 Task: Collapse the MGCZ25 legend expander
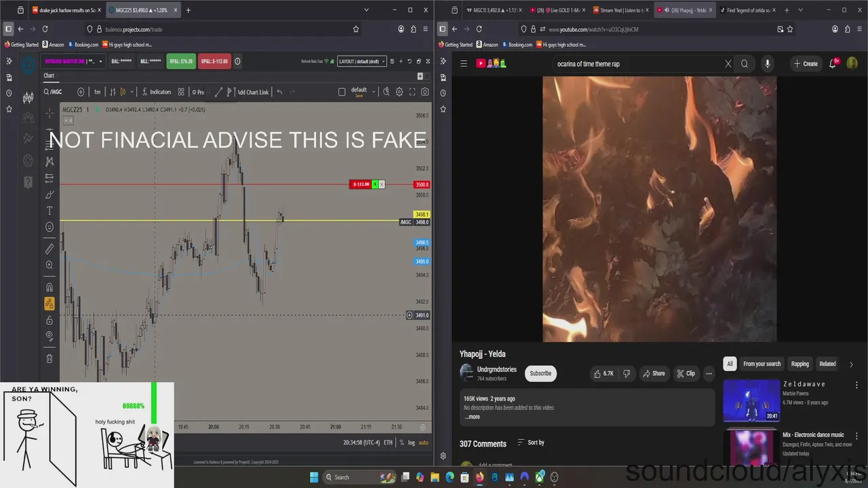tap(68, 121)
